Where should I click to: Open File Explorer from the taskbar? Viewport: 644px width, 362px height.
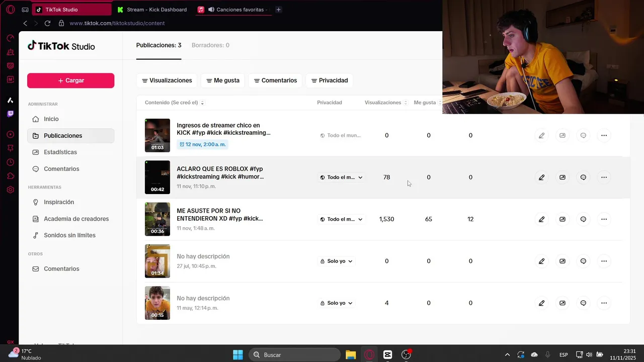(x=351, y=355)
